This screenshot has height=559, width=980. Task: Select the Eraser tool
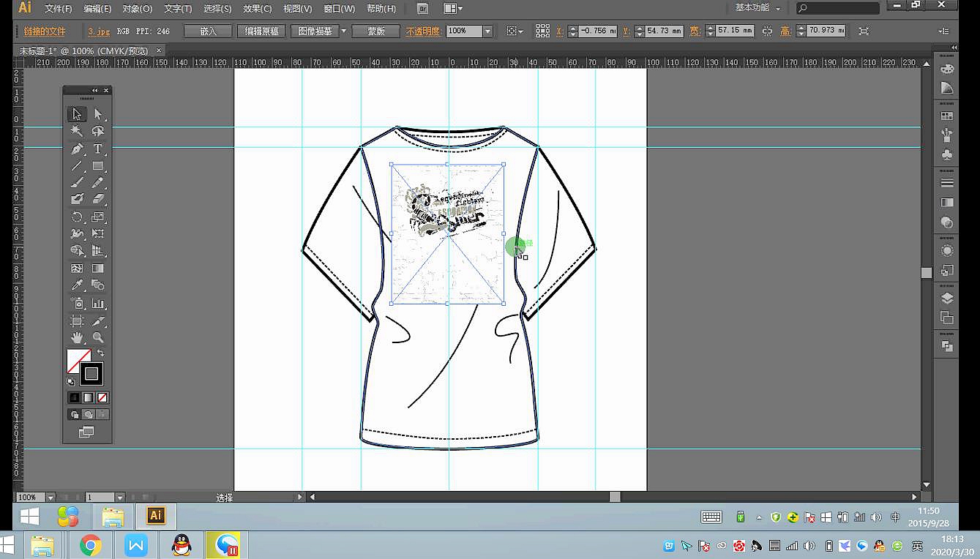coord(97,199)
